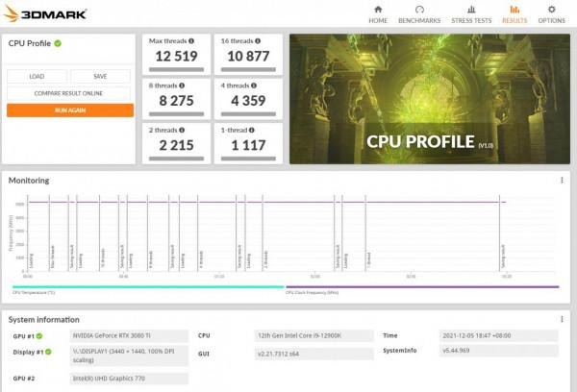Image resolution: width=577 pixels, height=392 pixels.
Task: Click info icon next to 8 threads
Action: click(182, 86)
